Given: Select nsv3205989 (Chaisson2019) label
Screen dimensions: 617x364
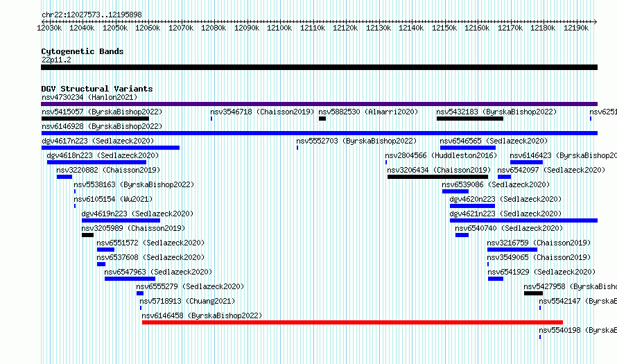Looking at the screenshot, I should pyautogui.click(x=133, y=228).
